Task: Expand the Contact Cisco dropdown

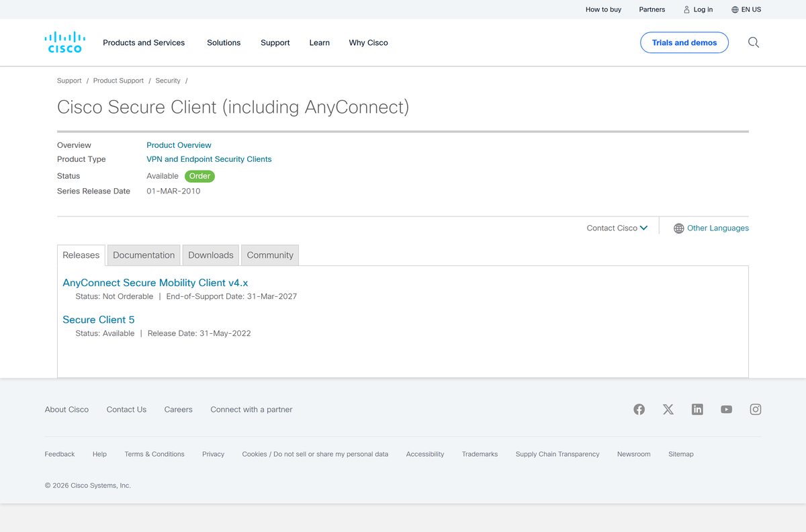Action: pos(617,228)
